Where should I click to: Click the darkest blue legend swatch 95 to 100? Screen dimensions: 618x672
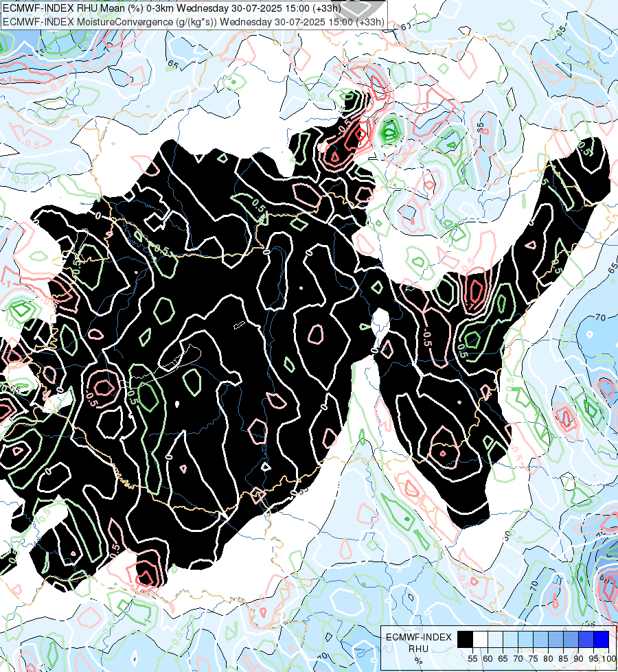click(601, 639)
